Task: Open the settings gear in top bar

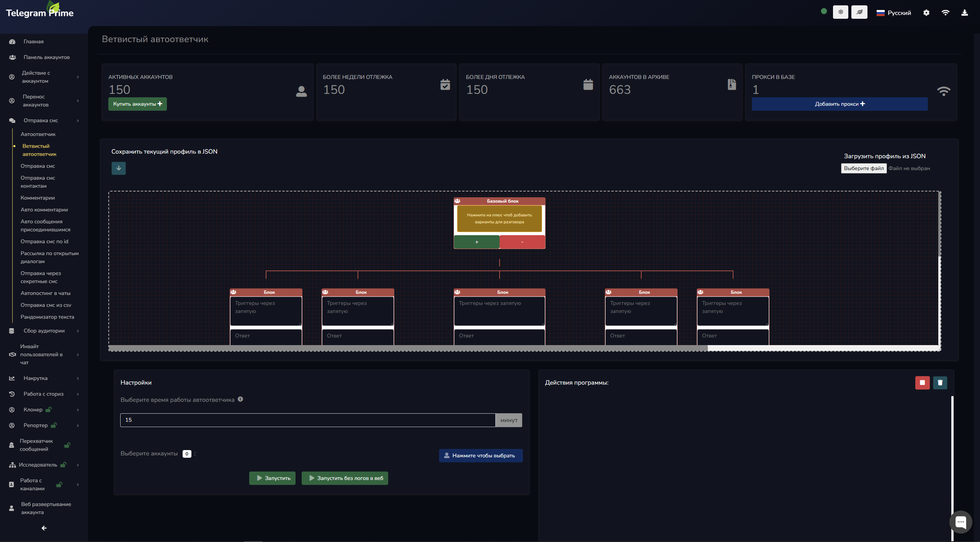Action: point(926,13)
